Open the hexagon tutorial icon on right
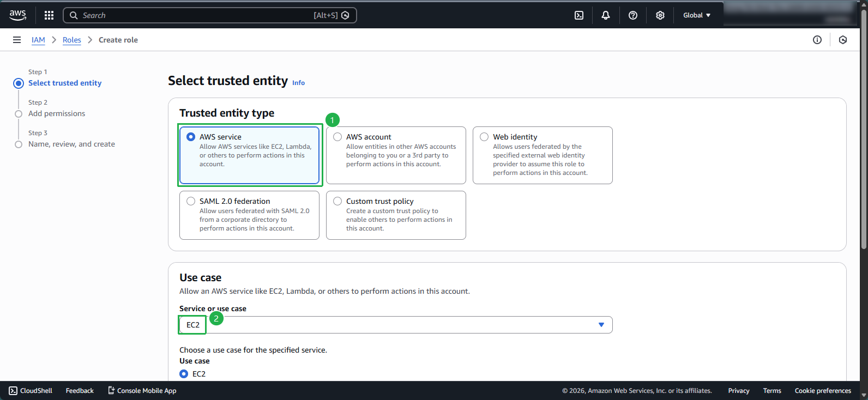 [843, 40]
